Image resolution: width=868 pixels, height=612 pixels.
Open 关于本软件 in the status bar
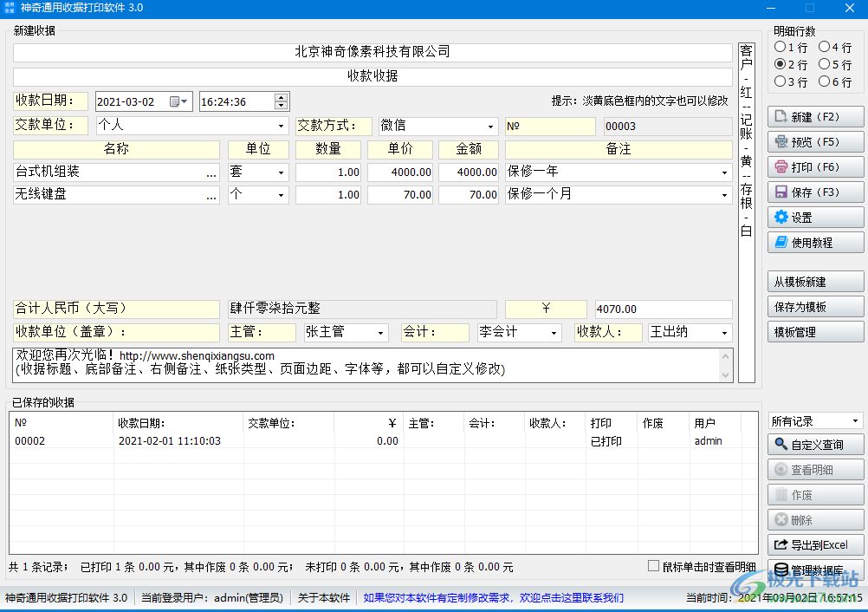[x=321, y=598]
